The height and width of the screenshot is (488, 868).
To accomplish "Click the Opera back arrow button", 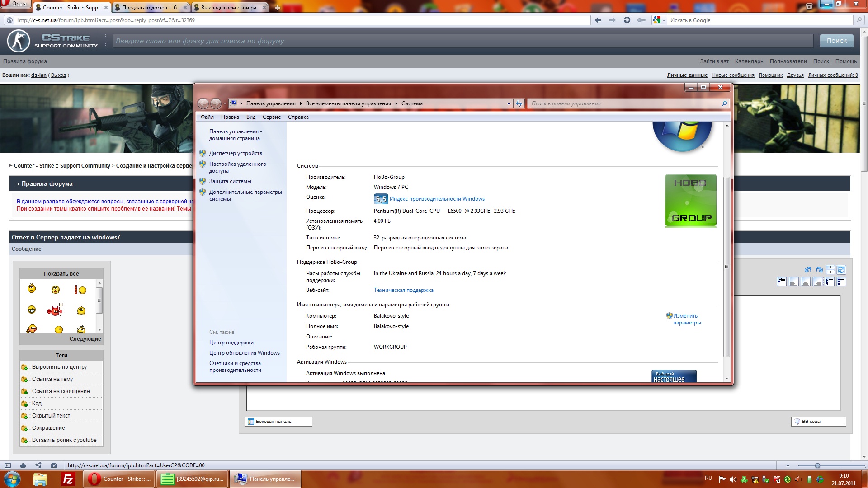I will click(598, 20).
